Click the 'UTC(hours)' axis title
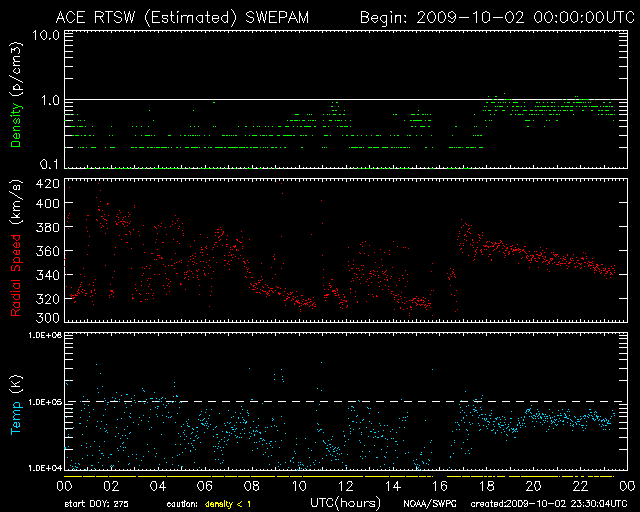The width and height of the screenshot is (640, 512). 345,503
